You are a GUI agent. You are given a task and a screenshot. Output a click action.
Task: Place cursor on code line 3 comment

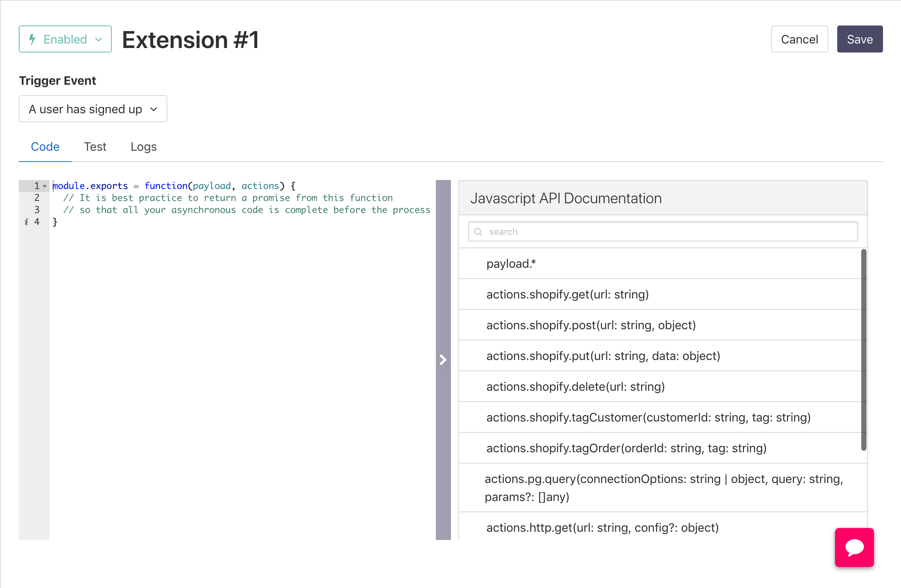247,210
